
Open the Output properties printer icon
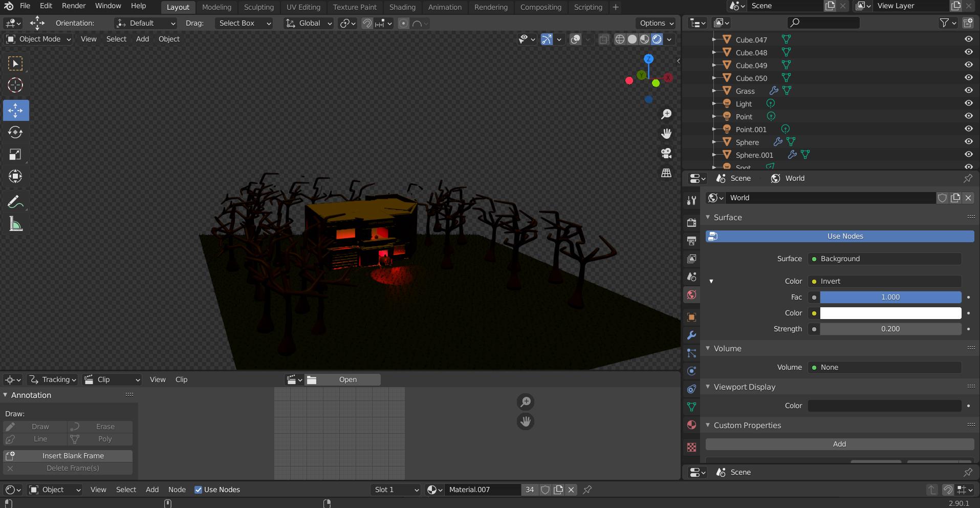pyautogui.click(x=691, y=240)
